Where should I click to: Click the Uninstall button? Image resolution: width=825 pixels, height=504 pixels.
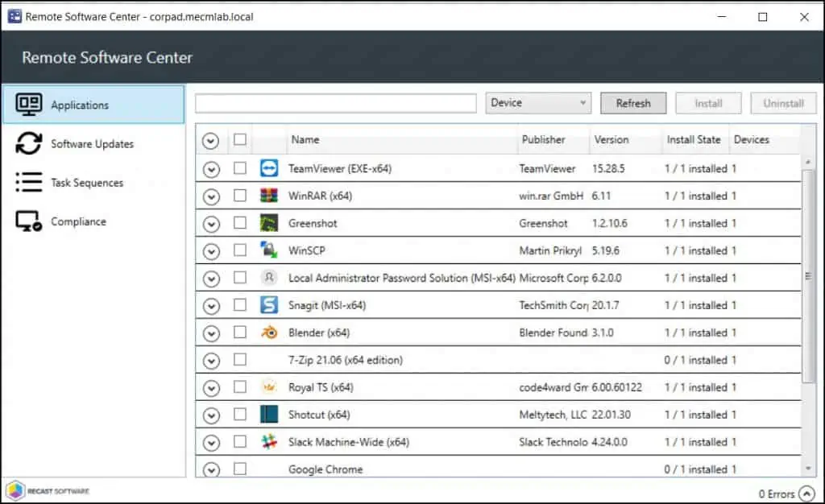[783, 103]
